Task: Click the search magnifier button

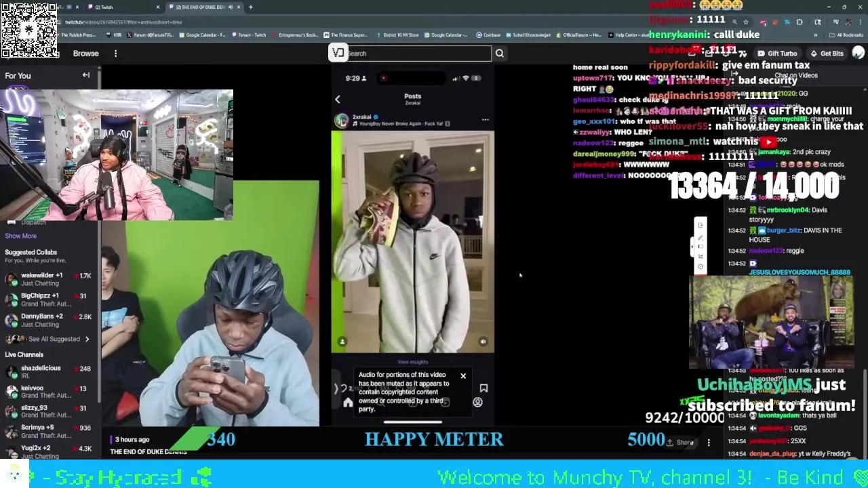Action: pyautogui.click(x=499, y=54)
